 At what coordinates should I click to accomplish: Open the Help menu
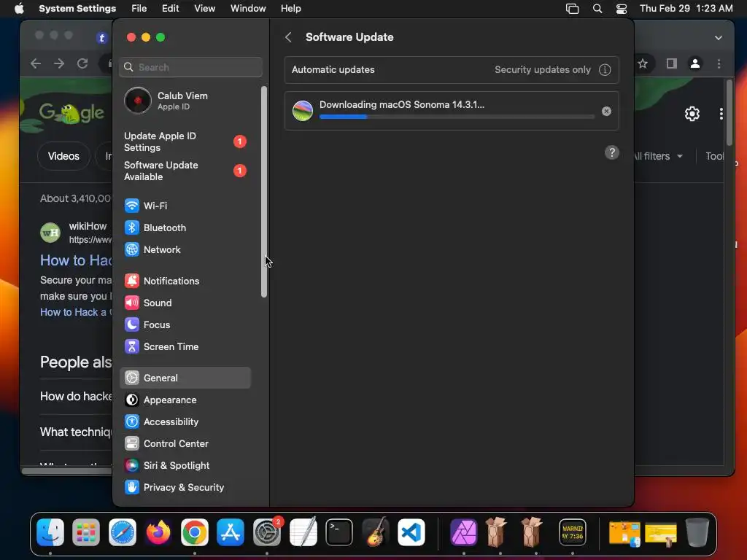[290, 9]
